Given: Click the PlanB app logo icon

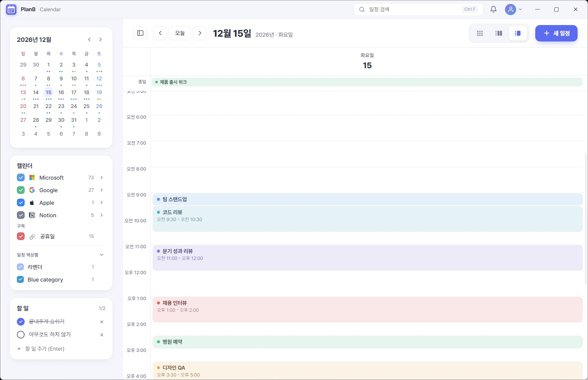Looking at the screenshot, I should [x=11, y=9].
